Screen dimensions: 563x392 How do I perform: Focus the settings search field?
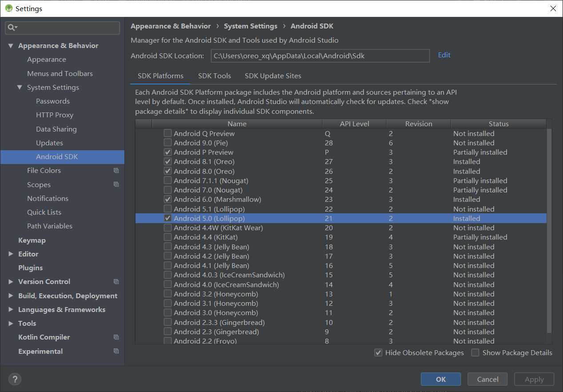[62, 28]
